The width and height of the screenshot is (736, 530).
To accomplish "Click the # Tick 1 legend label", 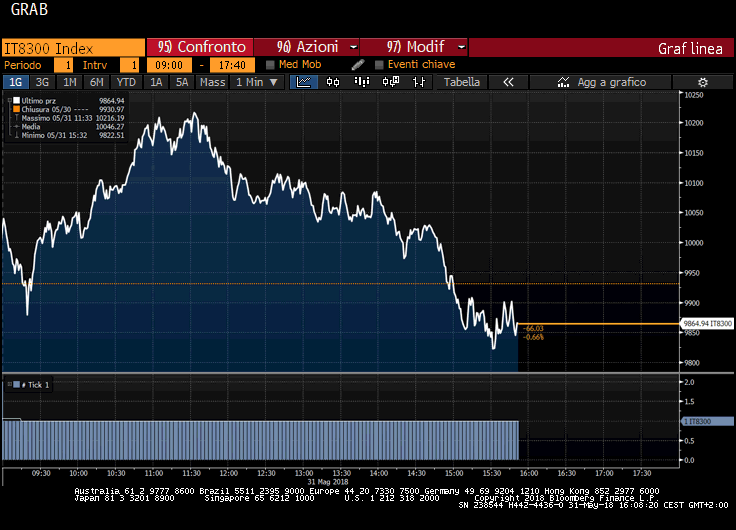I will 35,384.
